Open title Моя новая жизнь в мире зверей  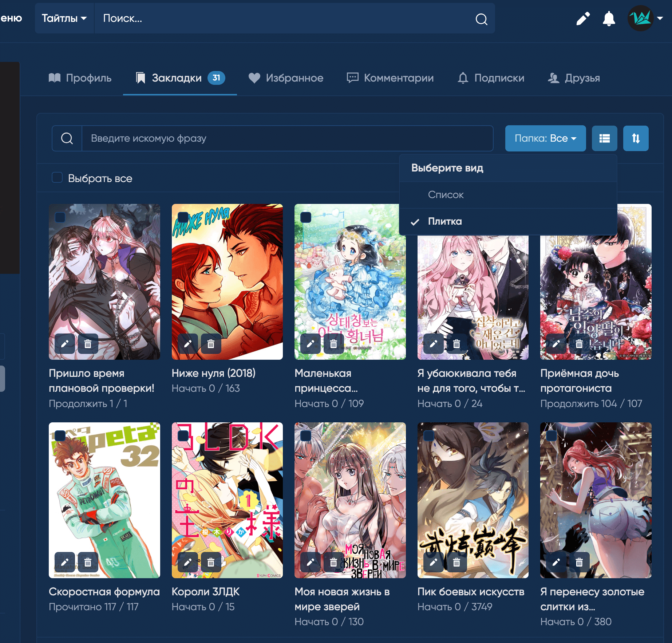pyautogui.click(x=342, y=599)
